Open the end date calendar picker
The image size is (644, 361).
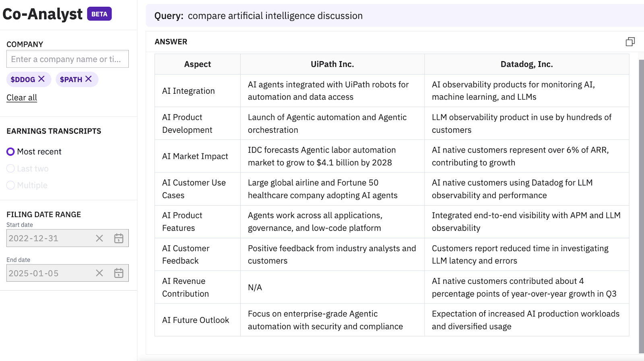point(119,273)
